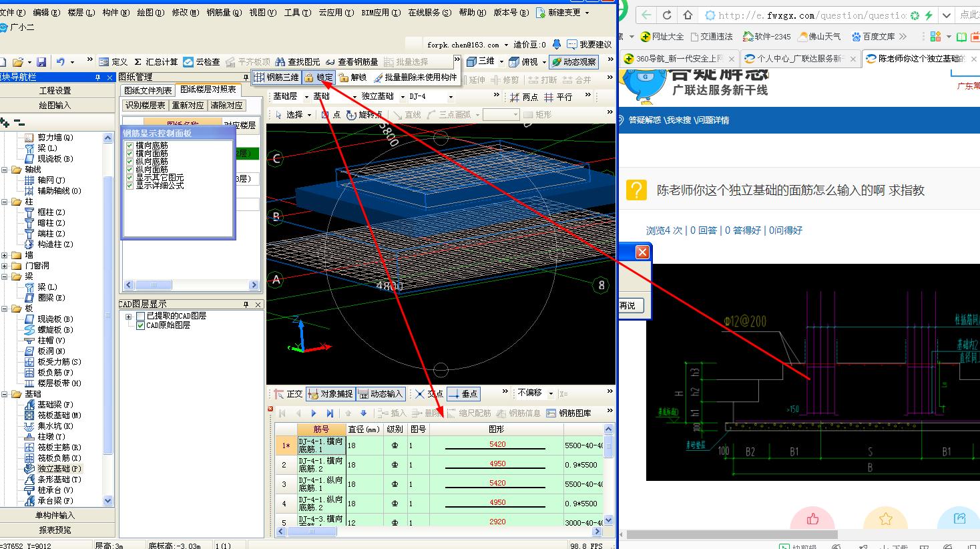Expand the 墙 tree folder

click(x=5, y=255)
